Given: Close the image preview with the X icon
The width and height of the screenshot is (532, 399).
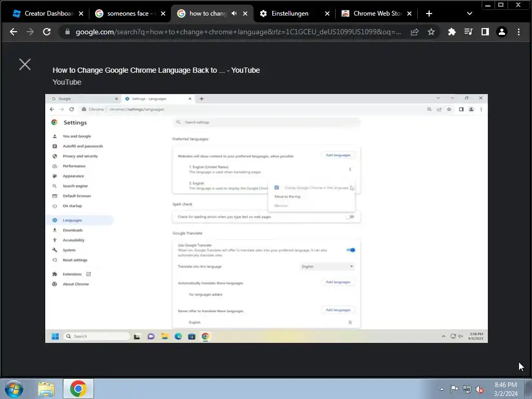Looking at the screenshot, I should point(25,64).
